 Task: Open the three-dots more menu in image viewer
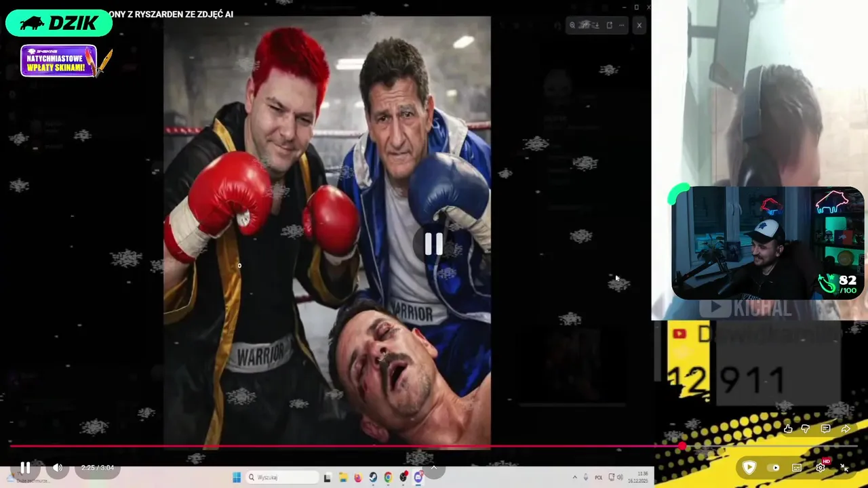click(622, 25)
